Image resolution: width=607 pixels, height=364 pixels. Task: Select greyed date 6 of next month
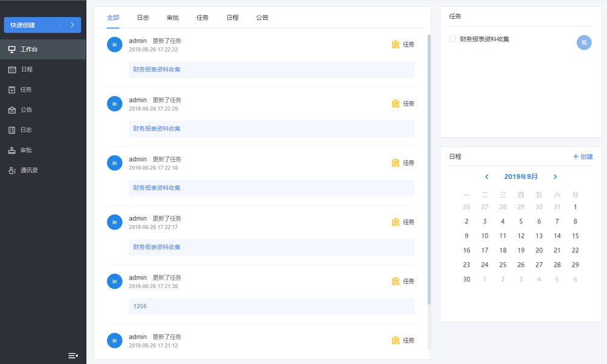(575, 279)
